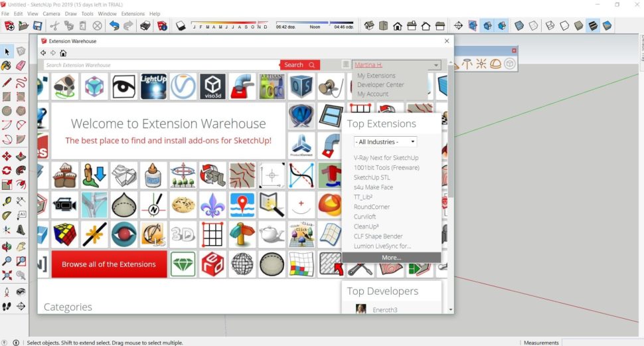Image resolution: width=644 pixels, height=346 pixels.
Task: Click the Redo arrow
Action: [x=128, y=26]
